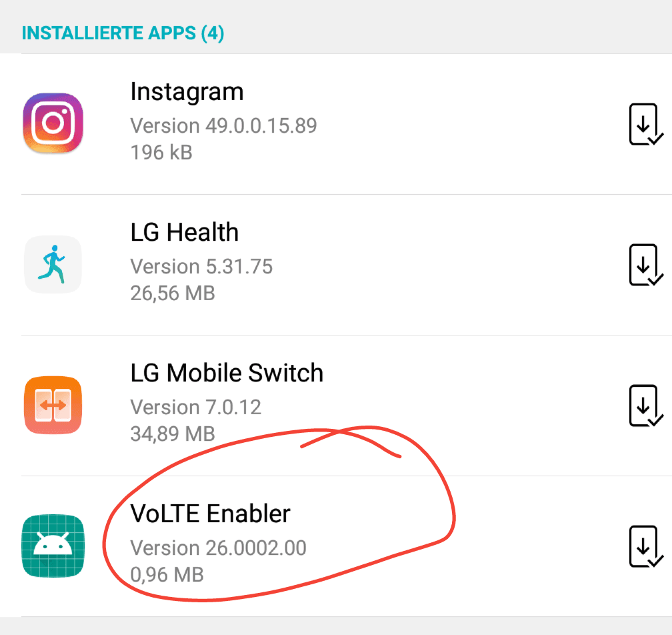Tap the LG Mobile Switch orange icon

53,405
